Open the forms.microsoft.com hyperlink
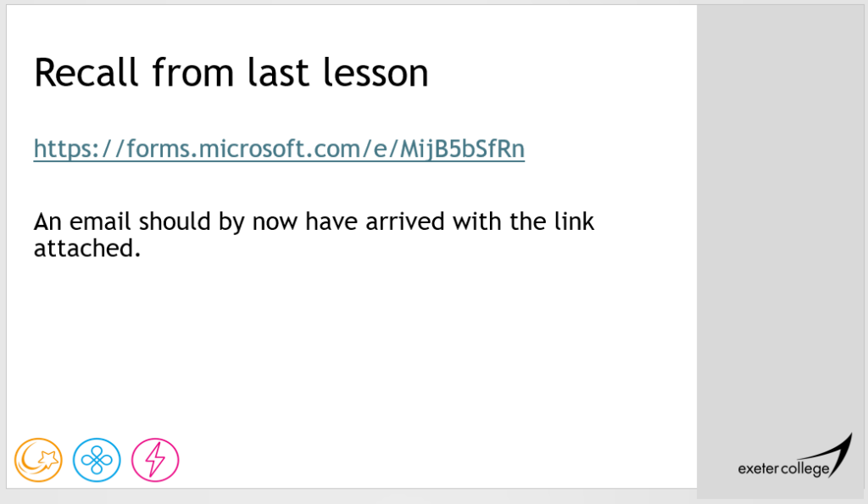 tap(279, 149)
